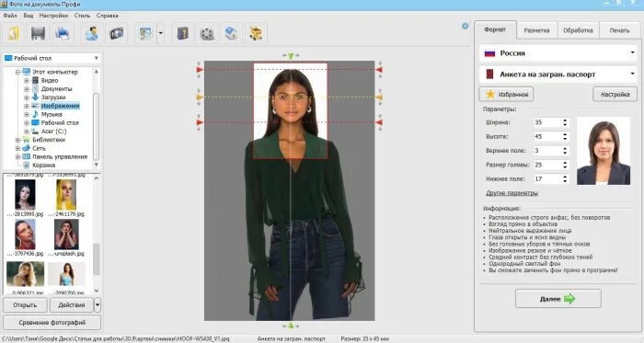Select Корзина in the folder tree
644x343 pixels.
tap(43, 165)
